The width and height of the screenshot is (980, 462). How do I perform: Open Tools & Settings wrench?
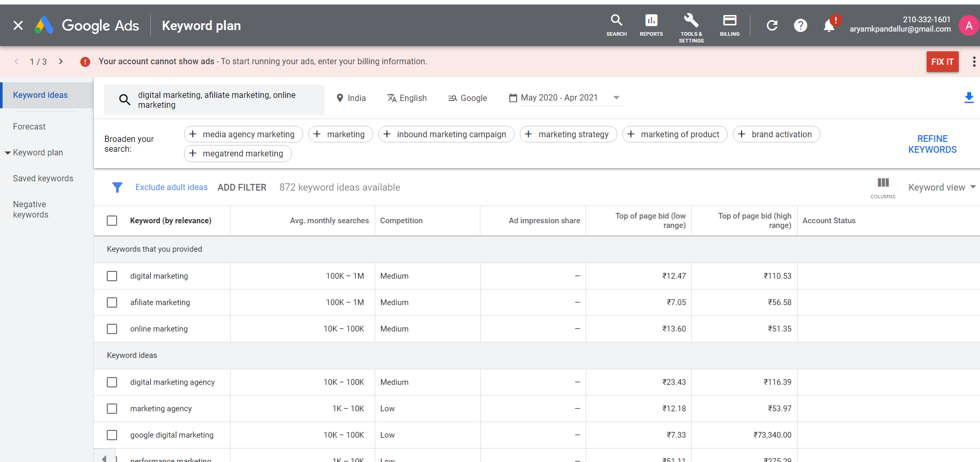click(691, 27)
